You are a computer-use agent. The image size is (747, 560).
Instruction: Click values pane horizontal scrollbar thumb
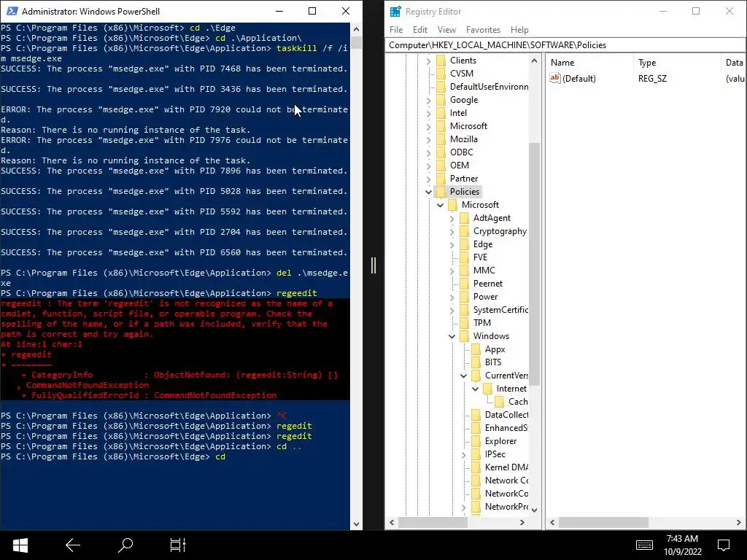[603, 522]
